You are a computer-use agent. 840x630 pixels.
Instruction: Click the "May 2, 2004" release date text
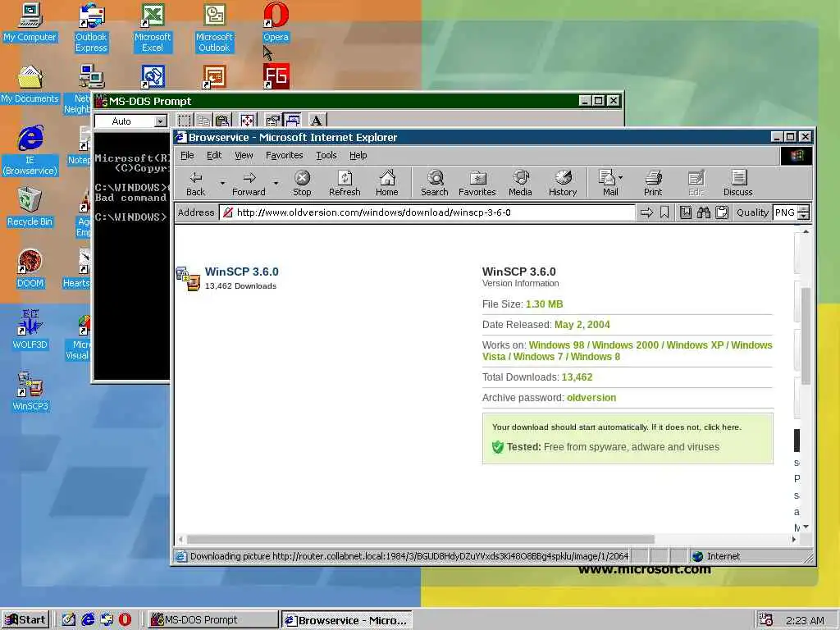582,325
